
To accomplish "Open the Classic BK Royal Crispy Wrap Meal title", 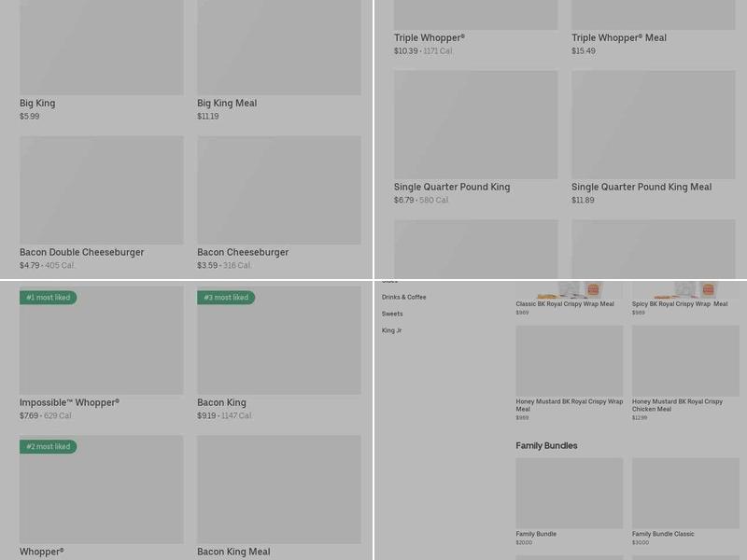I will [x=565, y=304].
